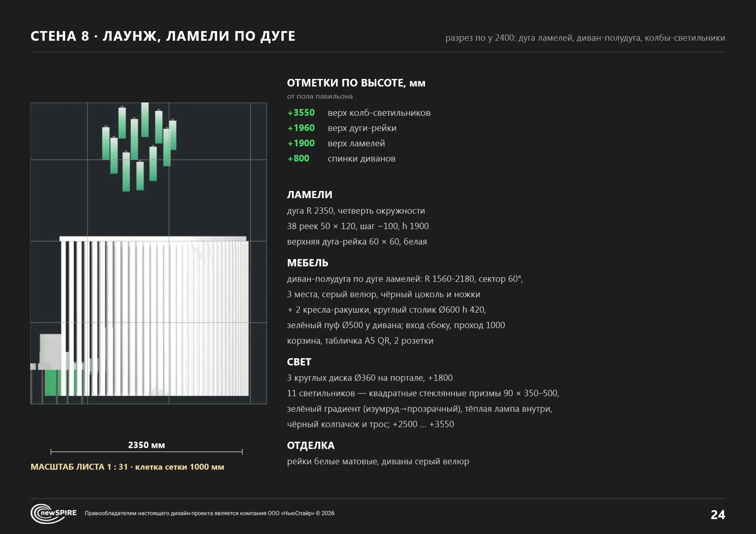The width and height of the screenshot is (756, 534).
Task: Click the green glass lamp cluster
Action: click(x=139, y=147)
